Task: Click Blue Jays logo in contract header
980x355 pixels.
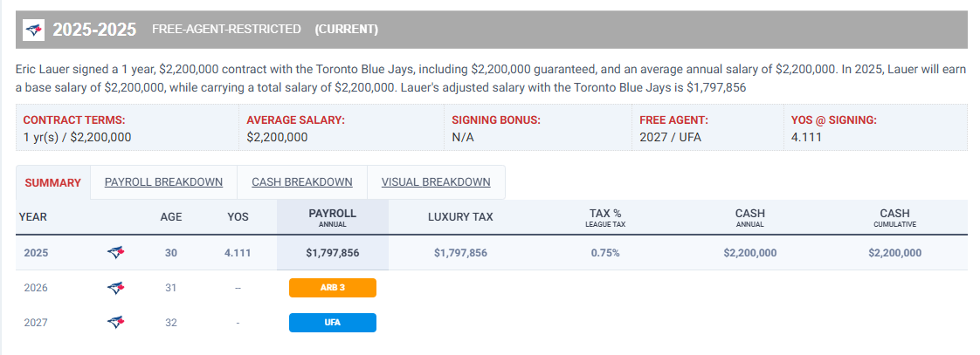Action: click(x=34, y=30)
